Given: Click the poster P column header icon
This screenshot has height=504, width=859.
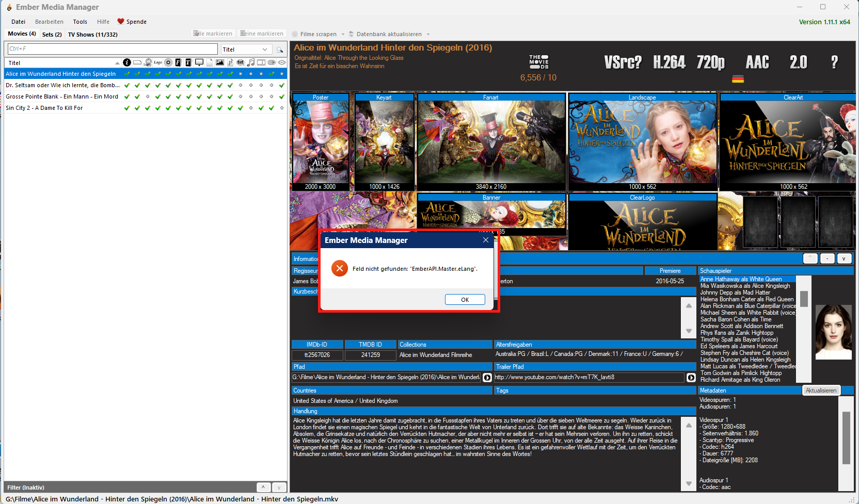Looking at the screenshot, I should coord(230,62).
